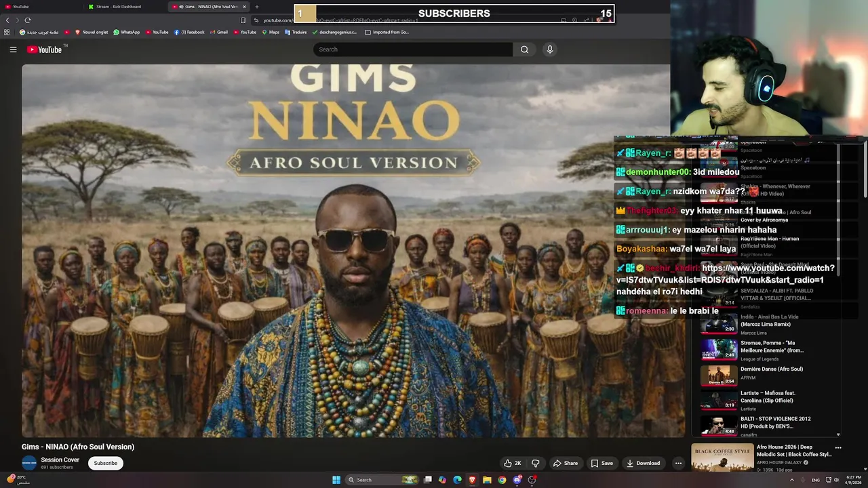Open options menu for Afro House 2026

[838, 448]
